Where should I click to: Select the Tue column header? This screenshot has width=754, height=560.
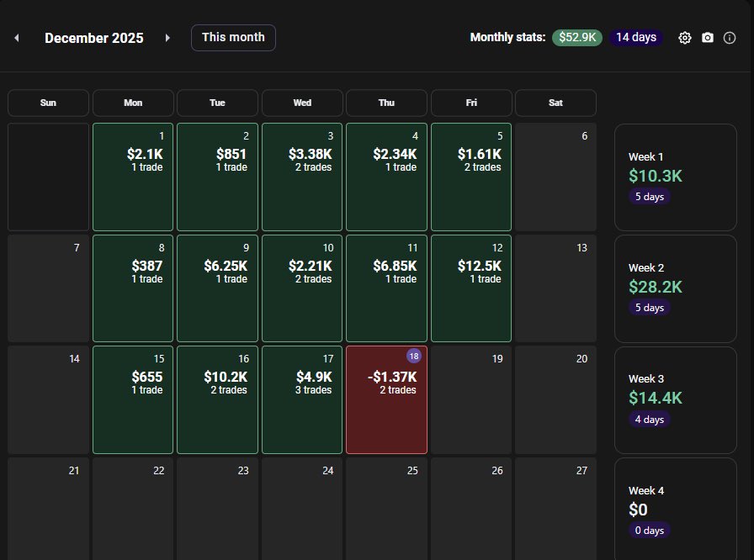(217, 103)
